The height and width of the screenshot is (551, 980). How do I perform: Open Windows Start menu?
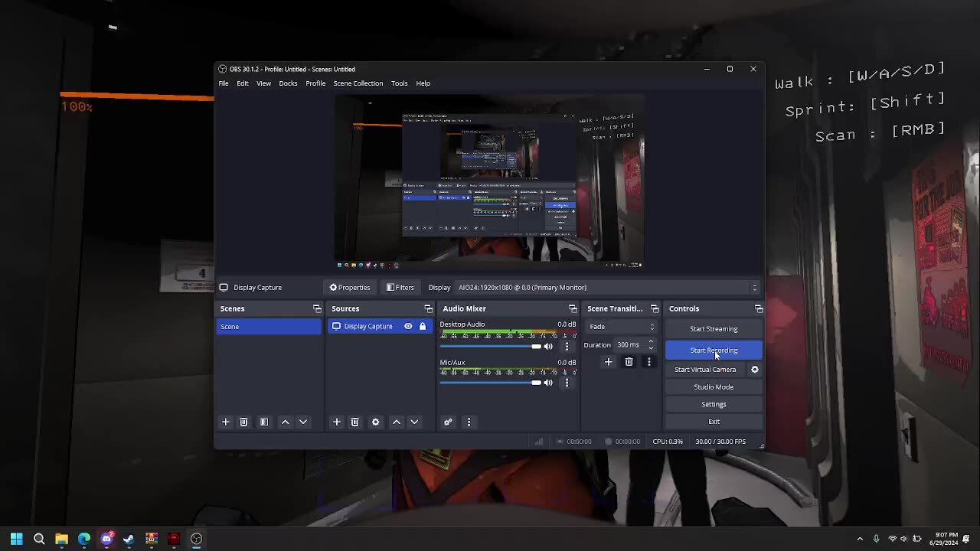[16, 539]
